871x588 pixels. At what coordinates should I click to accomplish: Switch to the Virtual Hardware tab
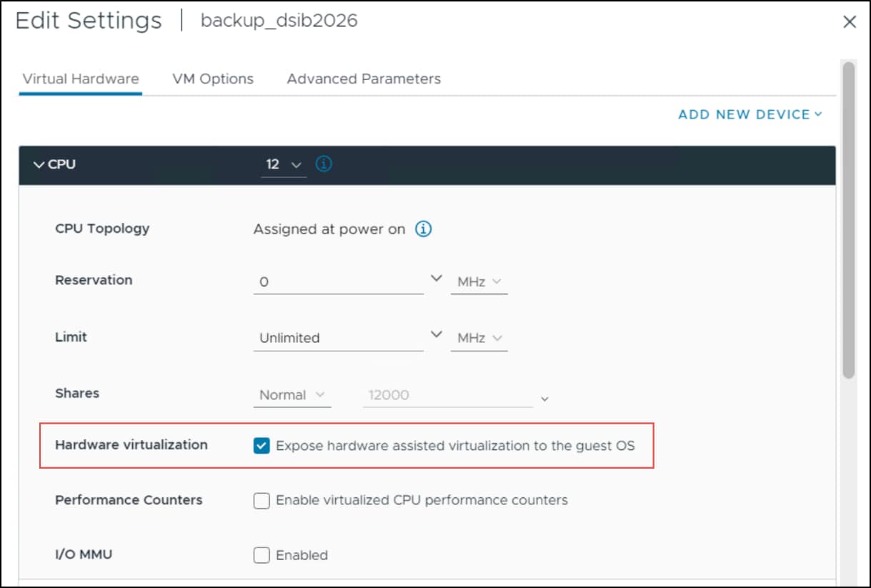81,79
